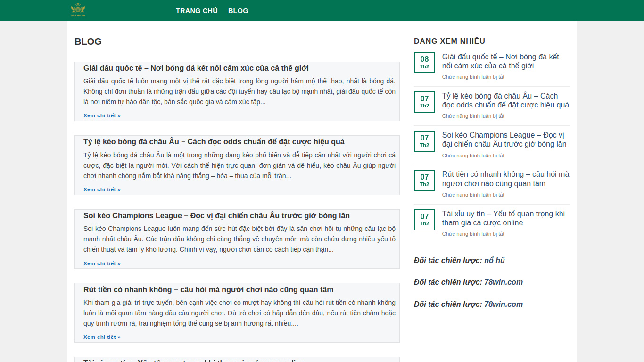Open post Tỷ lệ kèo bóng đá châu Âu in main list

[x=214, y=141]
